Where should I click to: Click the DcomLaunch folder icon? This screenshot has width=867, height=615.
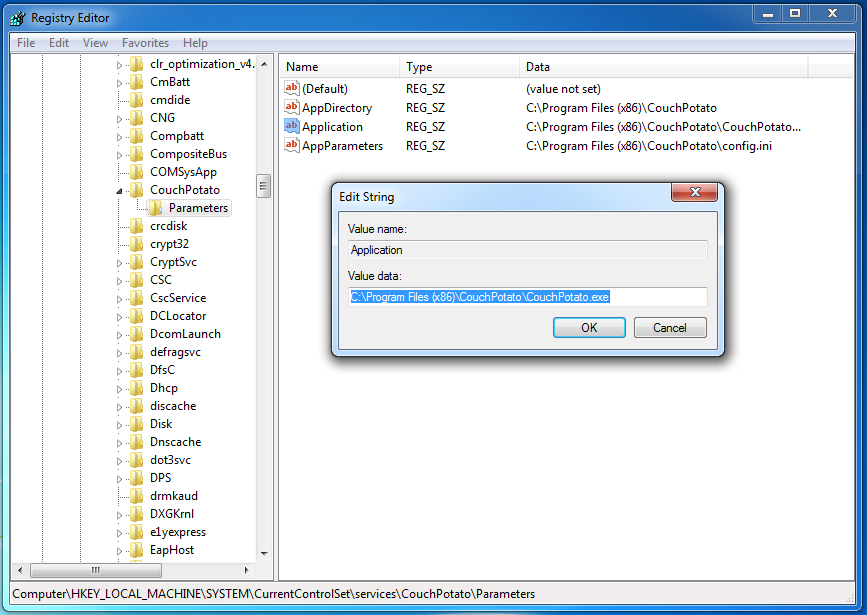tap(137, 334)
